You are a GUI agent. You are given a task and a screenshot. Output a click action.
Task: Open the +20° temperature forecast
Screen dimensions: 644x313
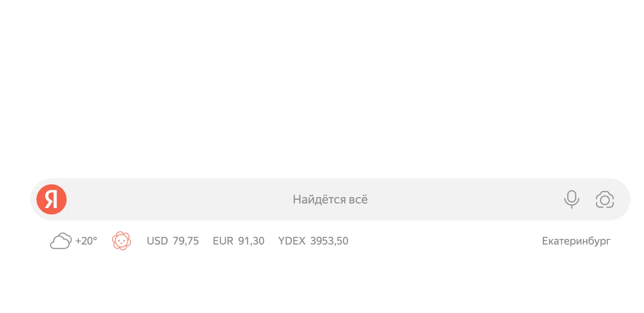pos(86,241)
